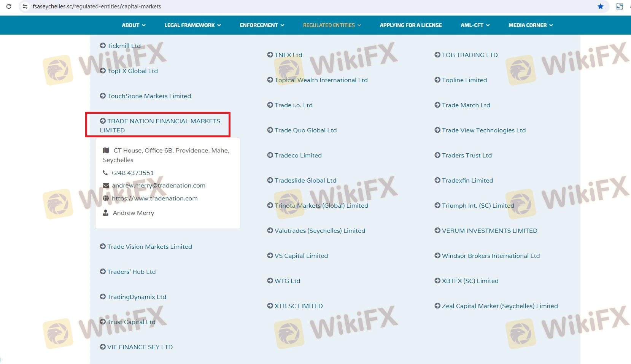
Task: Click the envelope icon by email address
Action: 106,186
